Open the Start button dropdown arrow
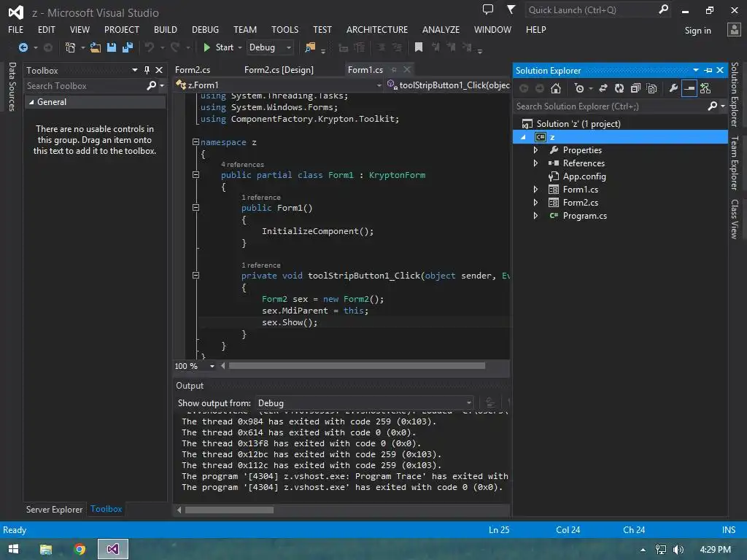Viewport: 747px width, 560px height. click(239, 47)
